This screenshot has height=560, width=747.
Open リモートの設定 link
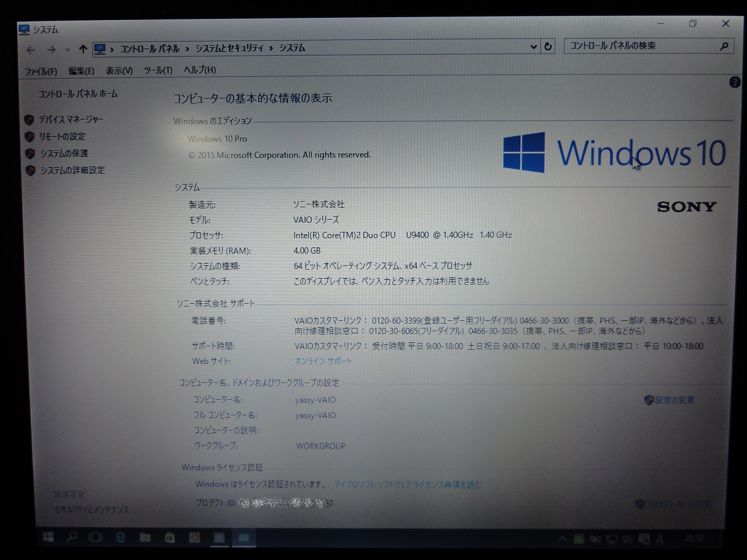tap(62, 137)
